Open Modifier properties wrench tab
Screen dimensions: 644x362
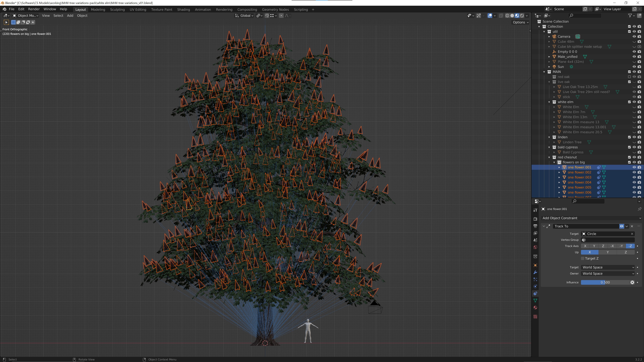click(535, 272)
